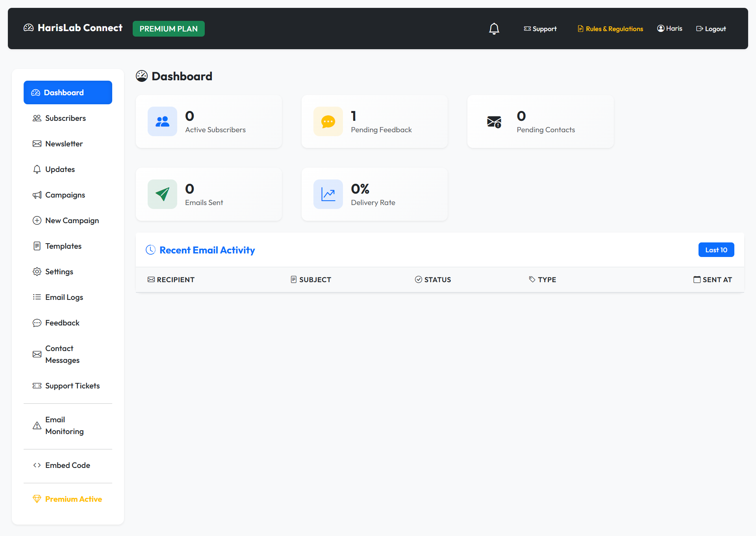Open Settings via the gear icon
This screenshot has height=536, width=756.
click(37, 272)
